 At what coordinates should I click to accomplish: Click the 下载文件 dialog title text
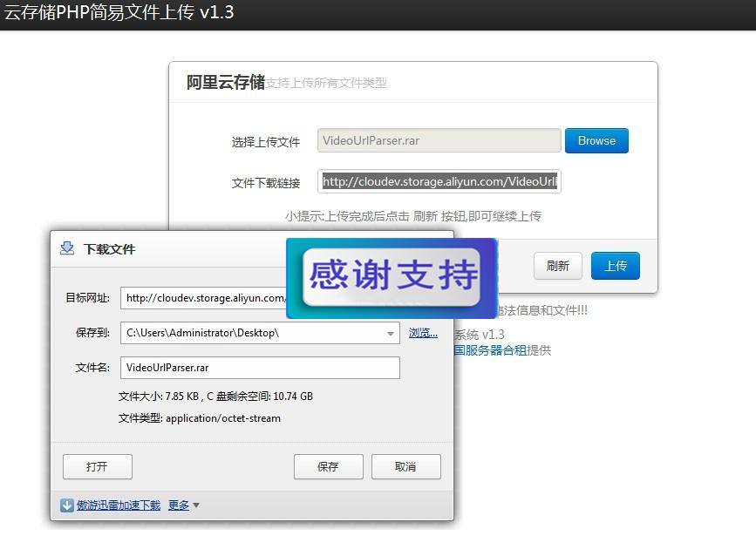(x=110, y=249)
